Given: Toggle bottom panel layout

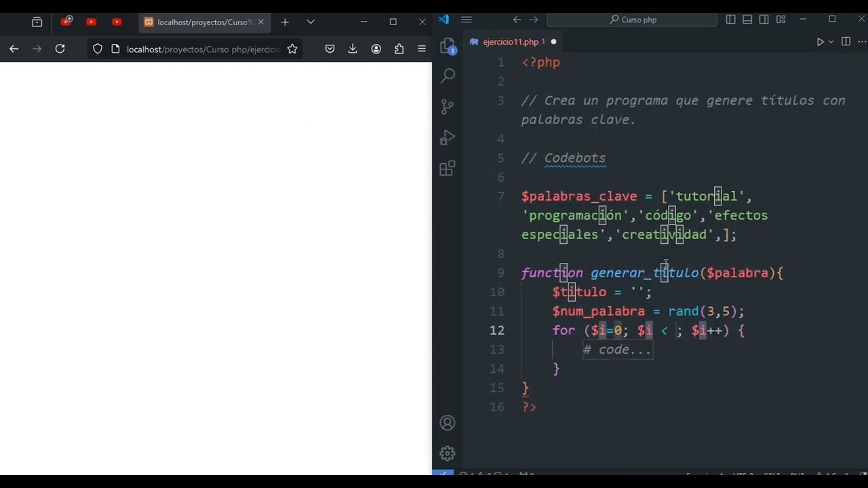Looking at the screenshot, I should [747, 20].
